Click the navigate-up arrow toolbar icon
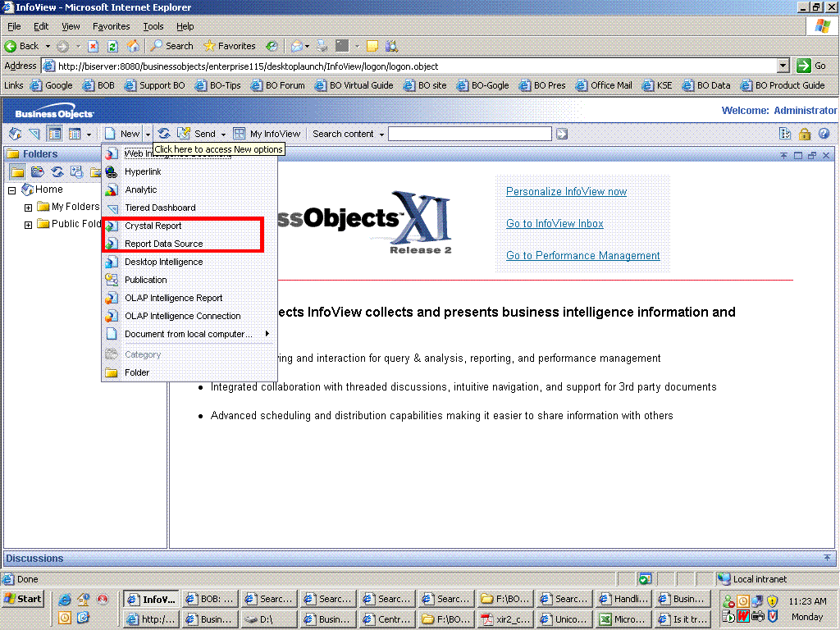The width and height of the screenshot is (840, 630). tap(34, 134)
